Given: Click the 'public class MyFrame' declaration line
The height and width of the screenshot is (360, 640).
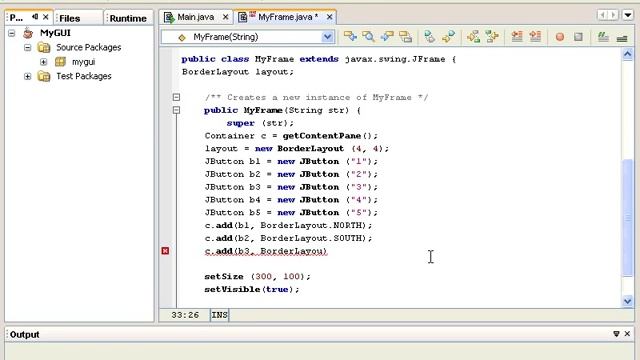Looking at the screenshot, I should click(318, 59).
